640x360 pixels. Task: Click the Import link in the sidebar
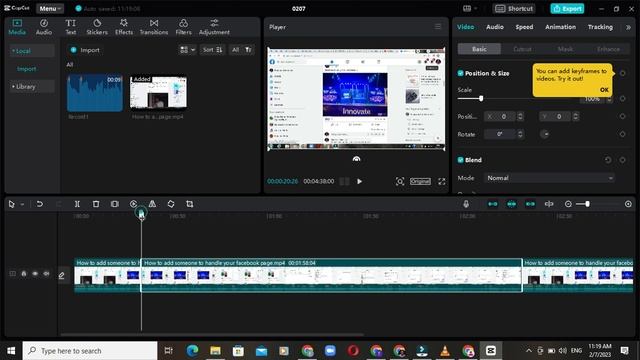click(27, 69)
